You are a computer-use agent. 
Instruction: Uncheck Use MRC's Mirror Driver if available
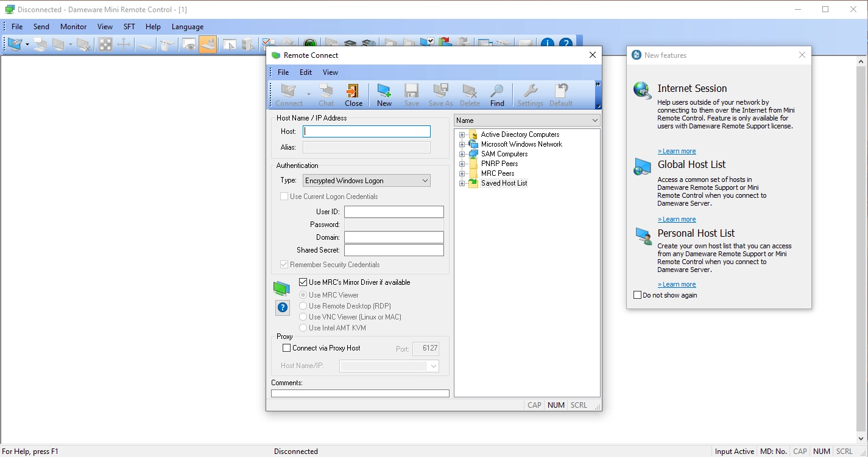tap(303, 282)
